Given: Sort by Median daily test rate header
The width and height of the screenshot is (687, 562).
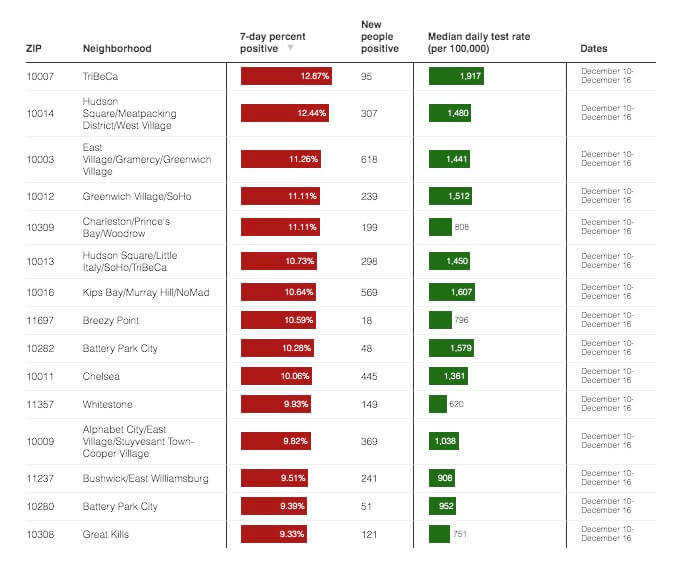Looking at the screenshot, I should coord(479,42).
